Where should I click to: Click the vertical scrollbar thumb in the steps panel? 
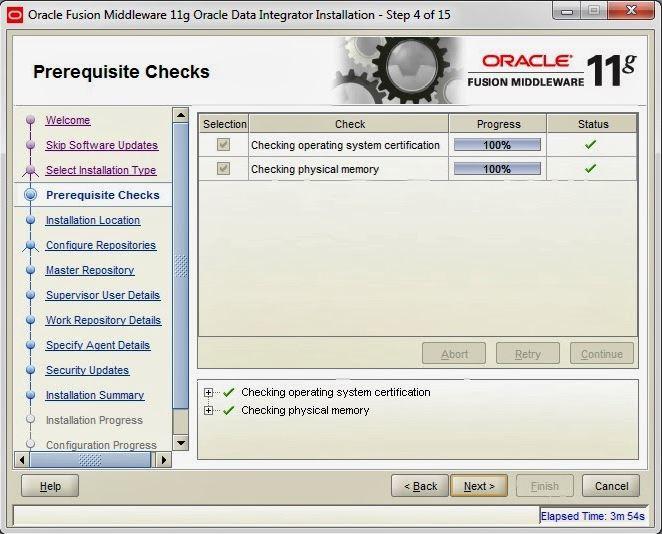point(181,266)
